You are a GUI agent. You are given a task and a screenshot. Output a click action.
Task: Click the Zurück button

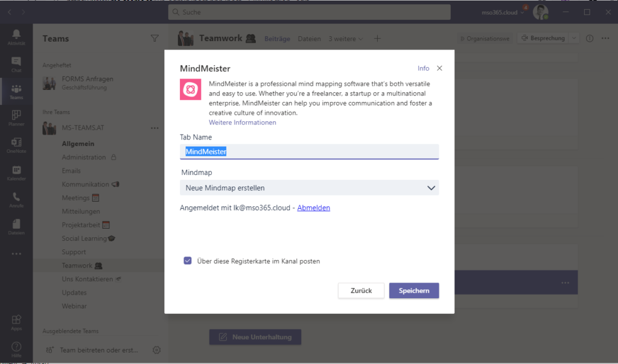click(361, 290)
